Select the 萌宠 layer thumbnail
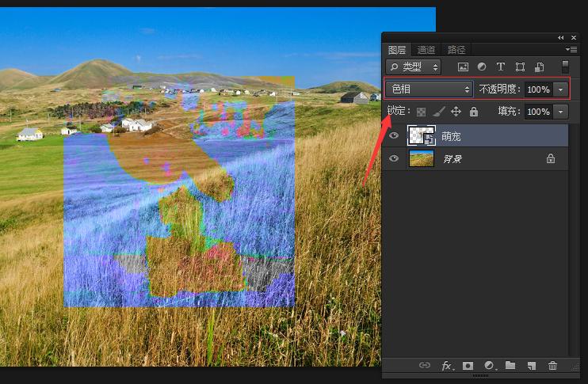The width and height of the screenshot is (588, 384). [x=422, y=135]
